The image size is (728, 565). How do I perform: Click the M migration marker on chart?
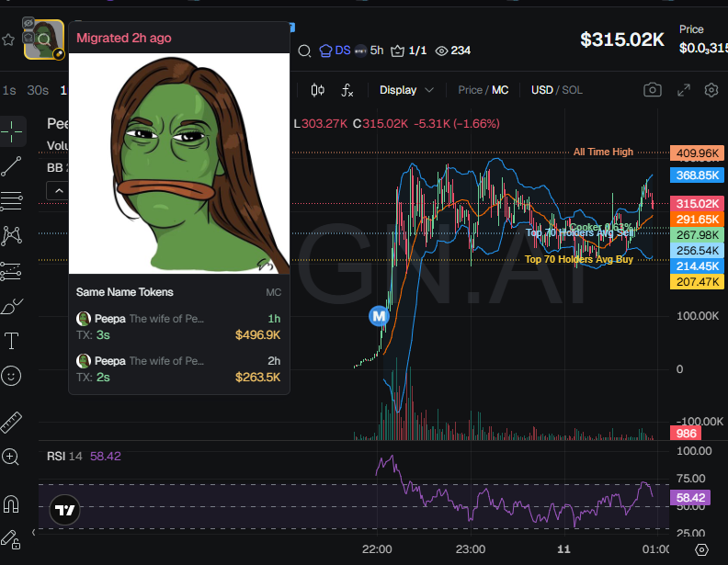point(379,316)
